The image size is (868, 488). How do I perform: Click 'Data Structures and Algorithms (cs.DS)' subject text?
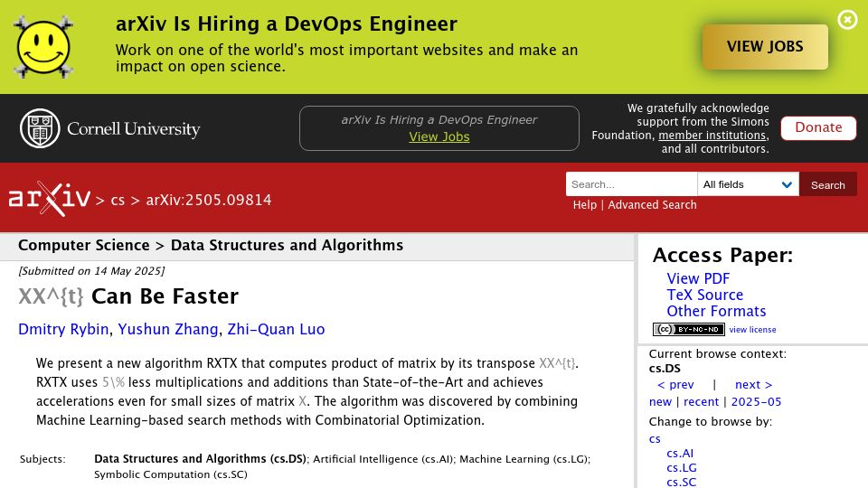click(200, 459)
